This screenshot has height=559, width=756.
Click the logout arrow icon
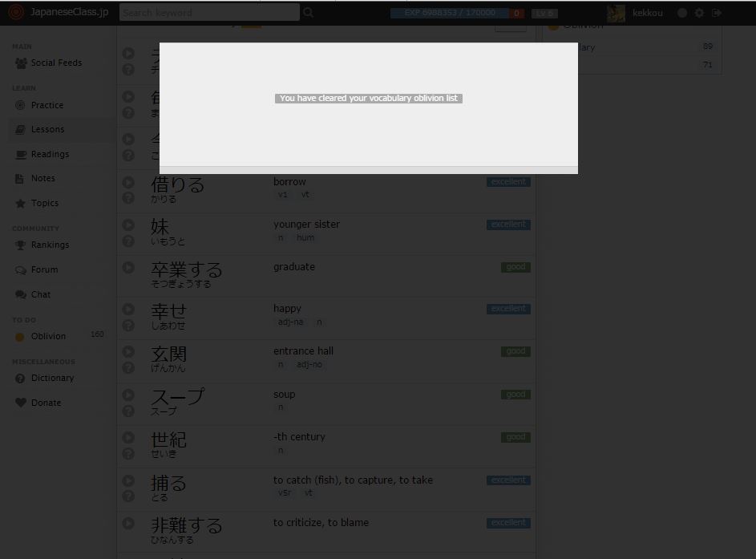click(x=717, y=13)
